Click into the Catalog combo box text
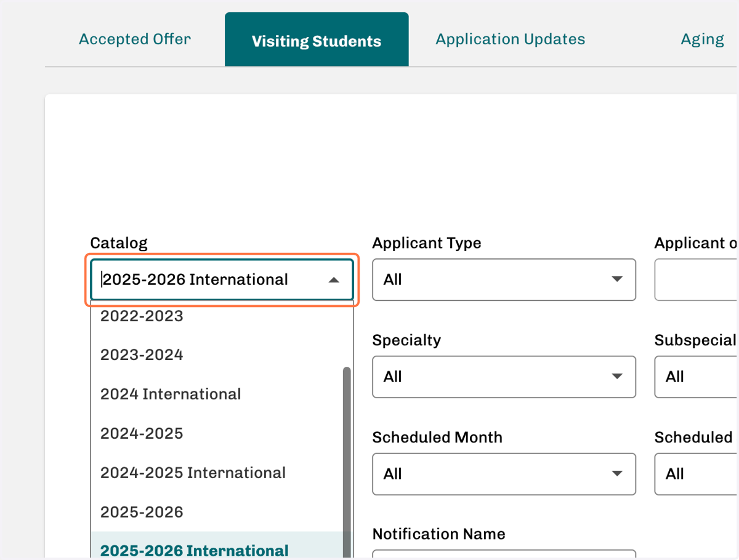 click(196, 279)
